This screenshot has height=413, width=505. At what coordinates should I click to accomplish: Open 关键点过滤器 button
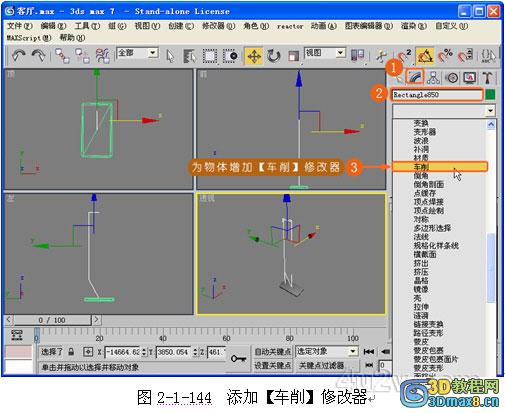pyautogui.click(x=321, y=365)
